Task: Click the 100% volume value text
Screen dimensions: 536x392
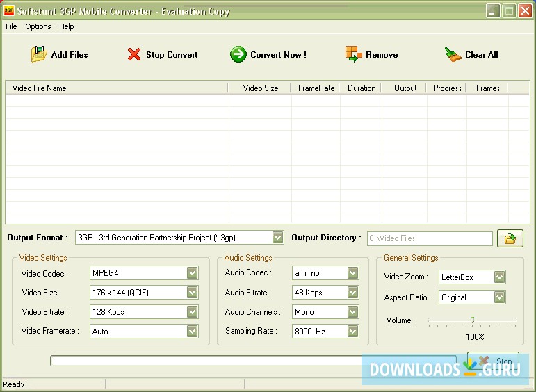Action: (475, 337)
